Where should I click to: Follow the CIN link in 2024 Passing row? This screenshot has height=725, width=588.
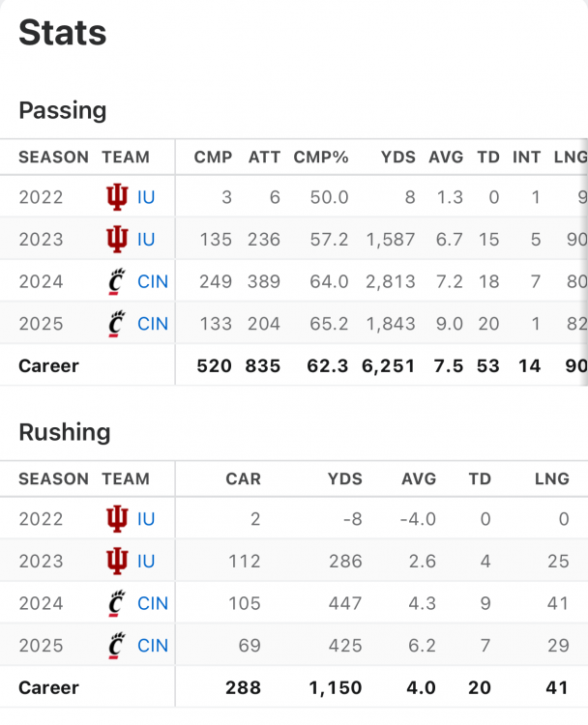coord(153,281)
